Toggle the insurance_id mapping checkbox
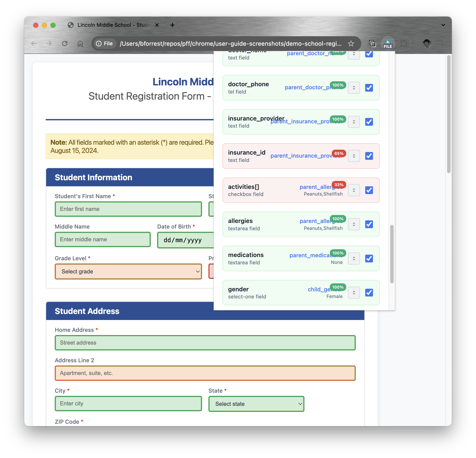Screen dimensions: 476x458 tap(369, 156)
